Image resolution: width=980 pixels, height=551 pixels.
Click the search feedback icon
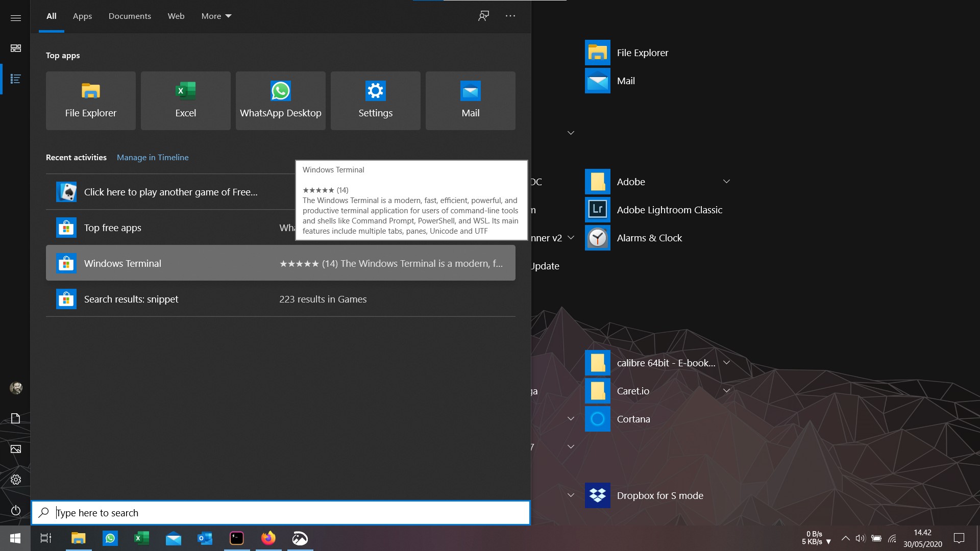[483, 16]
